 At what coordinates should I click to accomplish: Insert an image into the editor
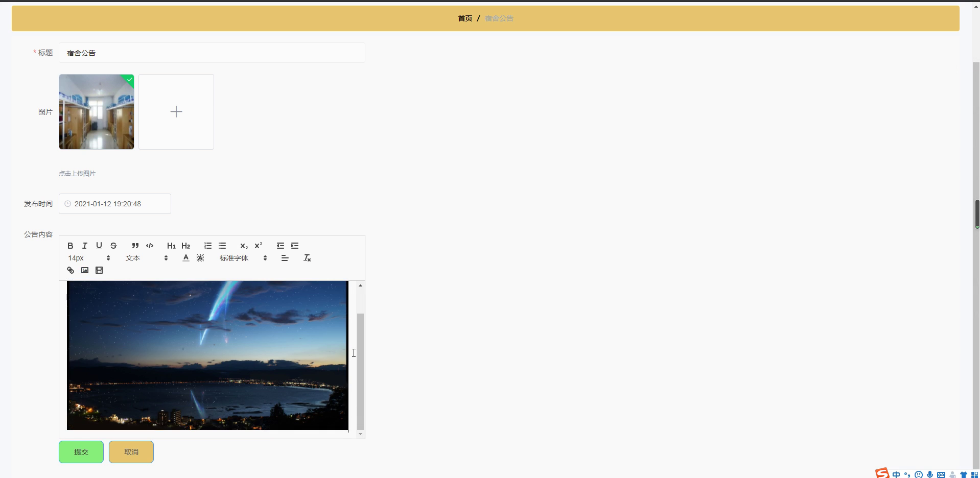pyautogui.click(x=85, y=270)
